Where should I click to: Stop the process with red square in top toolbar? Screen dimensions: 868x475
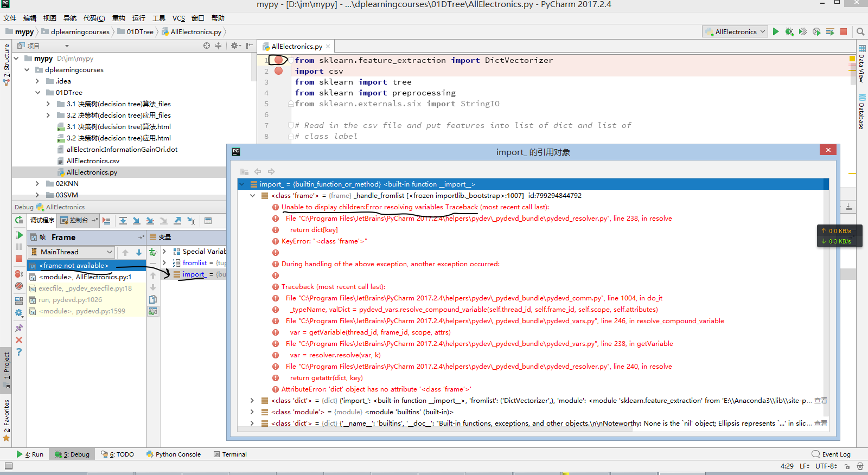pos(844,31)
